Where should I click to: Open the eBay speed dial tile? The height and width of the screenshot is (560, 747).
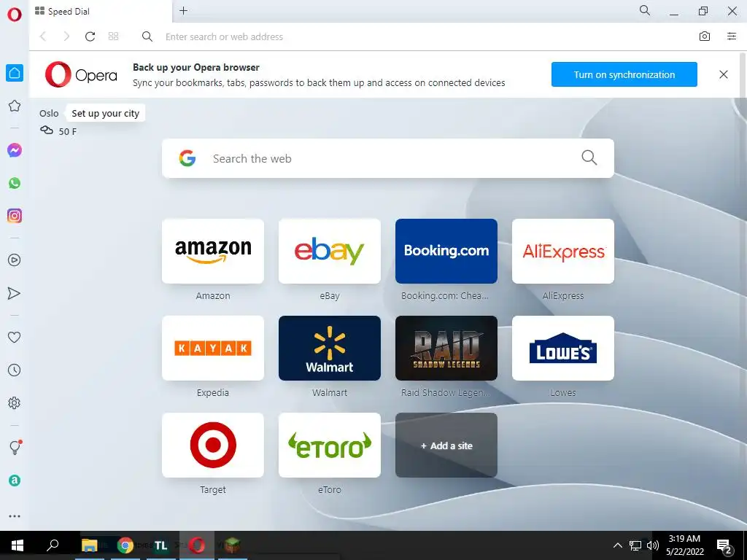[x=330, y=251]
